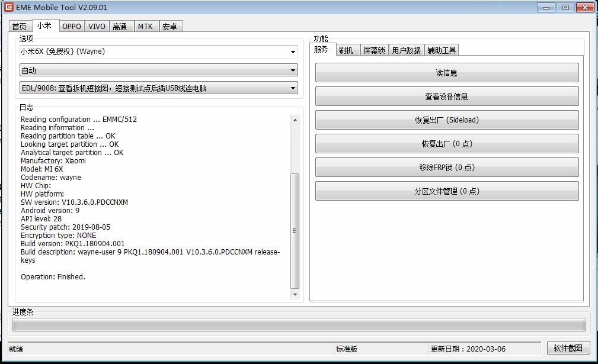Click the log scrollbar up arrow

[295, 120]
